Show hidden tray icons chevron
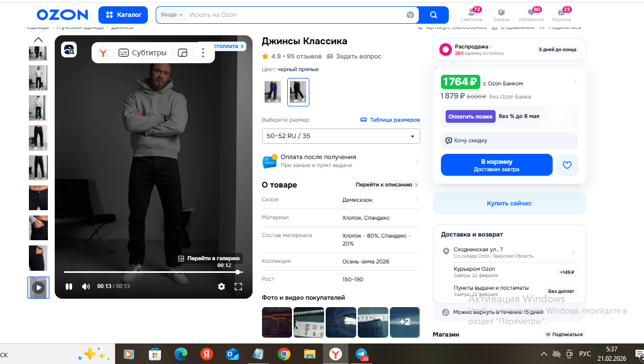The height and width of the screenshot is (364, 644). click(544, 354)
